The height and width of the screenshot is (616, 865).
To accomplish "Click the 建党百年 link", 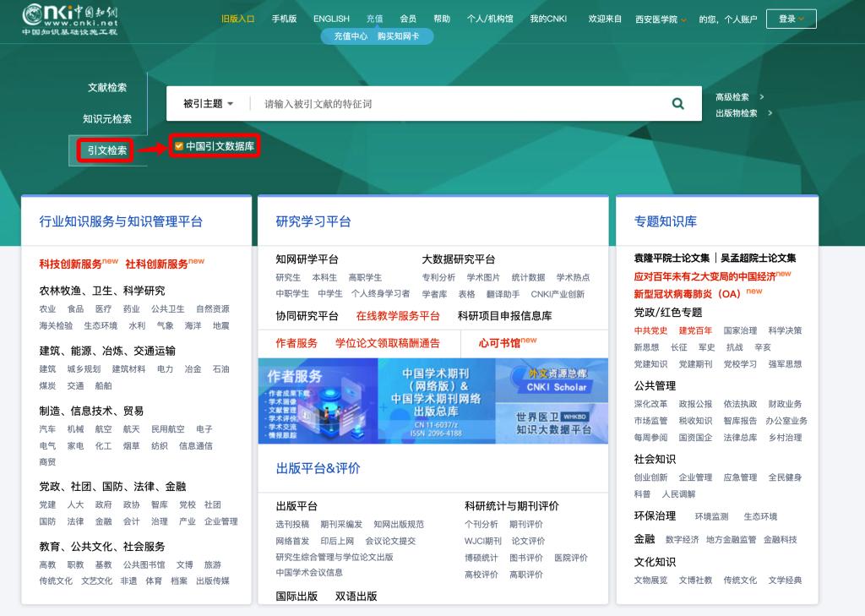I will point(695,330).
